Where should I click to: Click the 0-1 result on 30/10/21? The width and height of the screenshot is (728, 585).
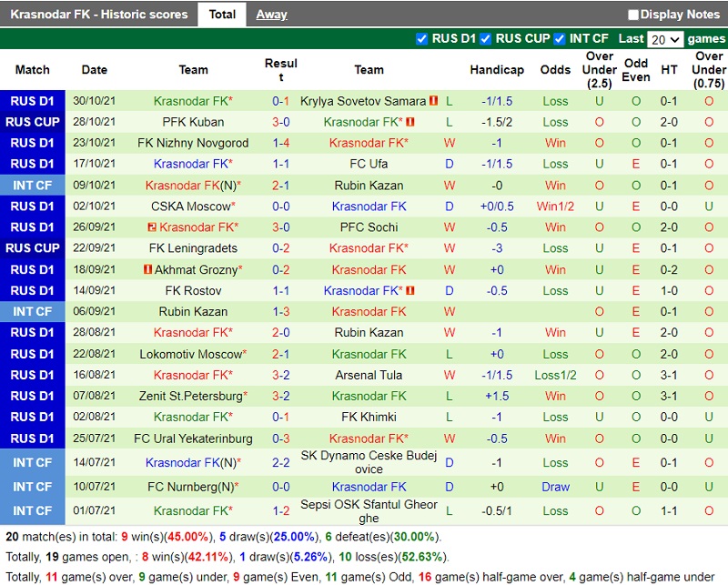tap(281, 101)
